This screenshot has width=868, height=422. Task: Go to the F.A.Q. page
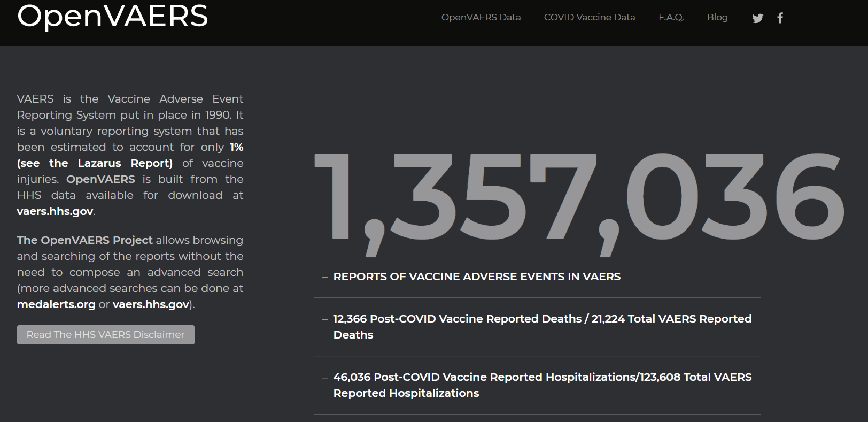(671, 17)
